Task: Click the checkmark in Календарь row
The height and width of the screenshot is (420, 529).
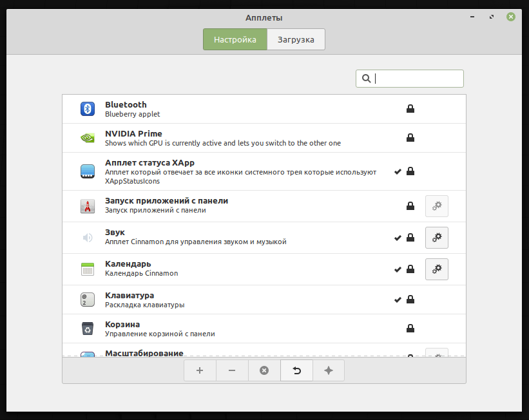Action: 398,269
